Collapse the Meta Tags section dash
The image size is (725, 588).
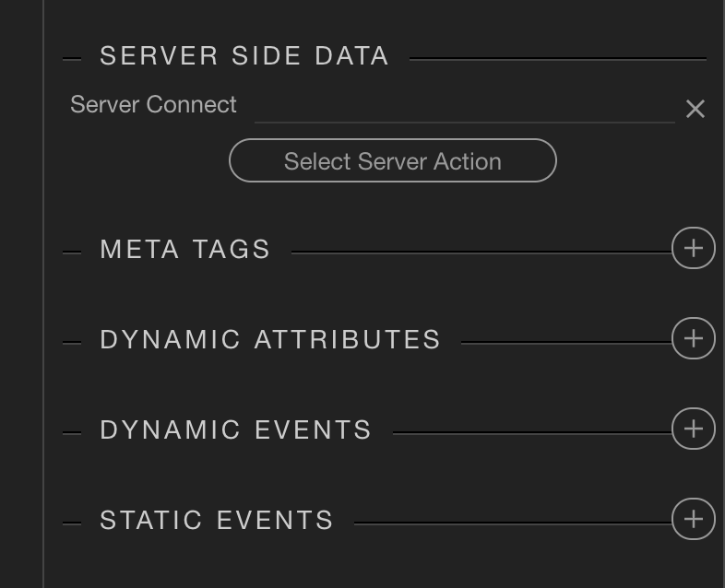tap(72, 252)
